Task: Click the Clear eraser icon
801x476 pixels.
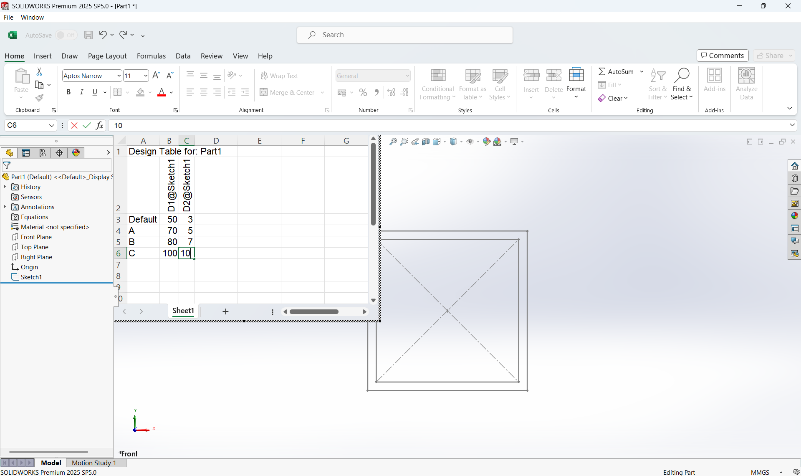Action: pos(603,98)
